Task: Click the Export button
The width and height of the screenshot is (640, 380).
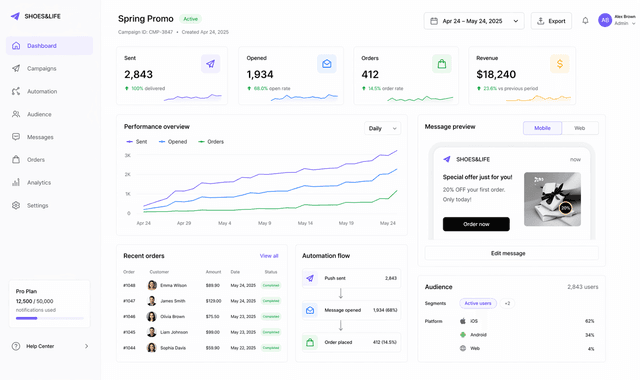Action: click(x=551, y=21)
